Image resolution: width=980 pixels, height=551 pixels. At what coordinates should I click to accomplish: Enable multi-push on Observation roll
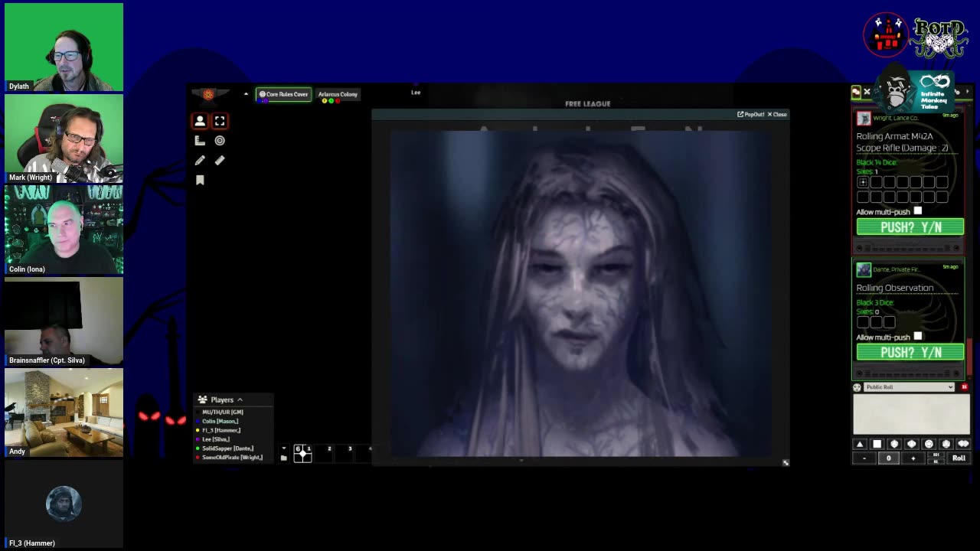(918, 337)
